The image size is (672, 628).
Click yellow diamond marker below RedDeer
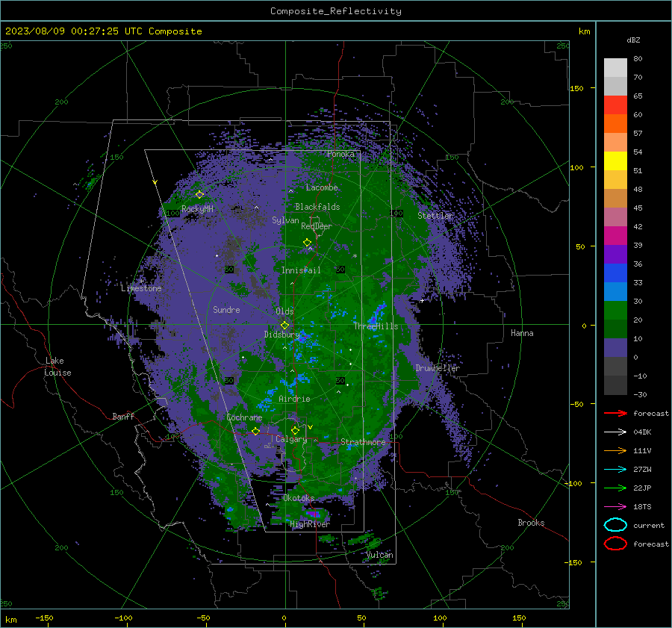click(x=307, y=243)
